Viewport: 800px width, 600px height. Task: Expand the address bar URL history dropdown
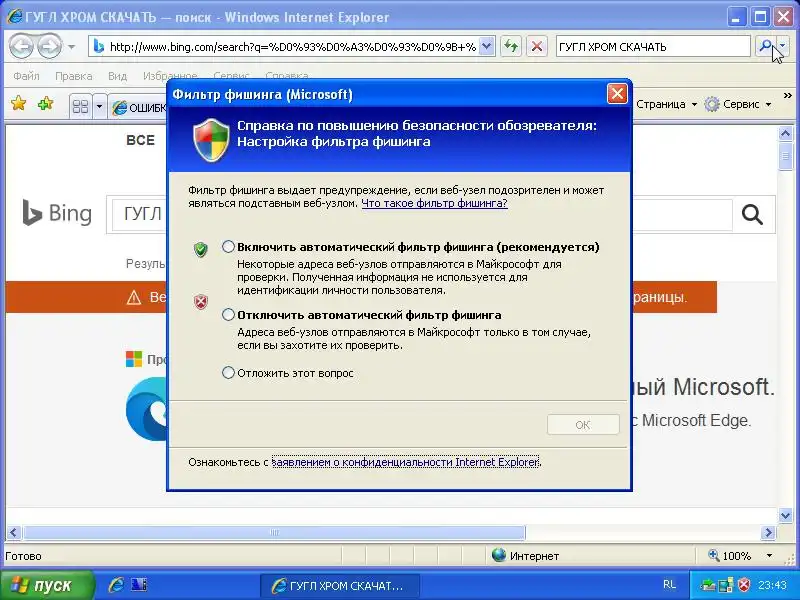click(x=487, y=47)
